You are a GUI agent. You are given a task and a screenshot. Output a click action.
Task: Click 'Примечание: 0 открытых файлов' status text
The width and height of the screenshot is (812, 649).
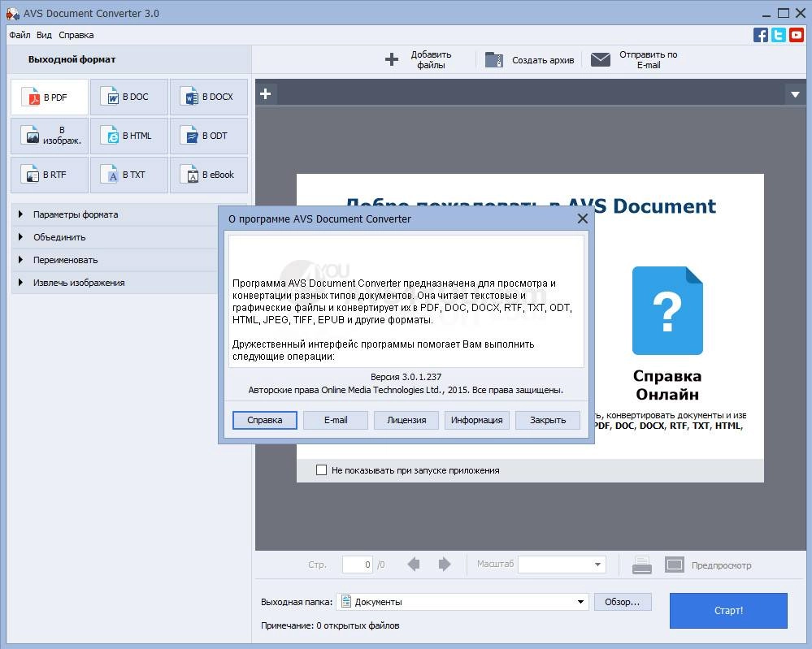point(330,625)
